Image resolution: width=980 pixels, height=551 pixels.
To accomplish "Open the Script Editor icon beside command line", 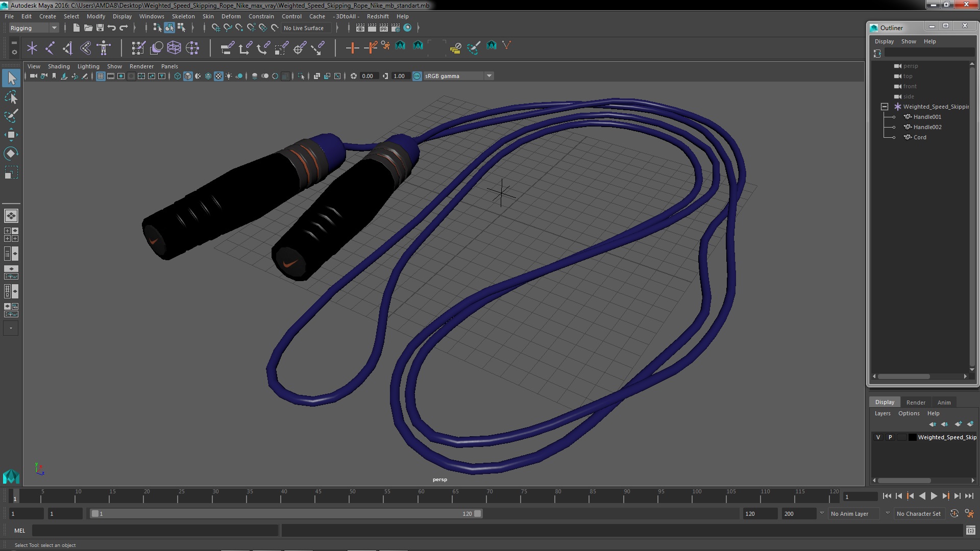I will pyautogui.click(x=970, y=531).
